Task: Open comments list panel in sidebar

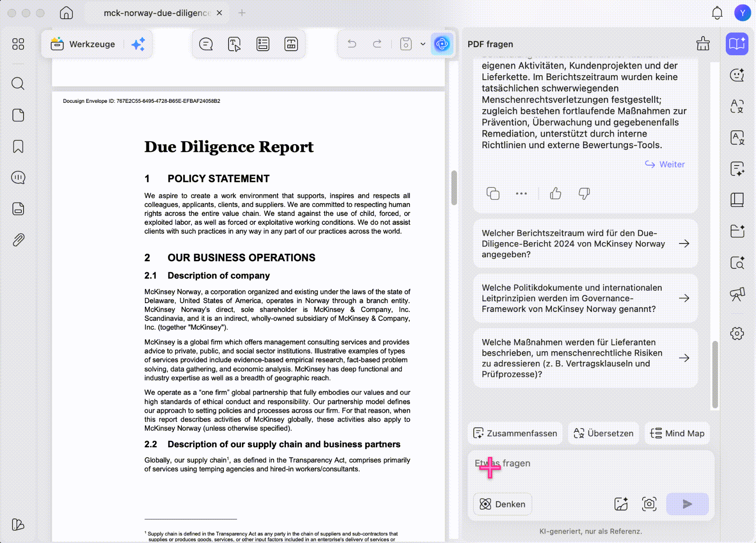Action: point(18,178)
